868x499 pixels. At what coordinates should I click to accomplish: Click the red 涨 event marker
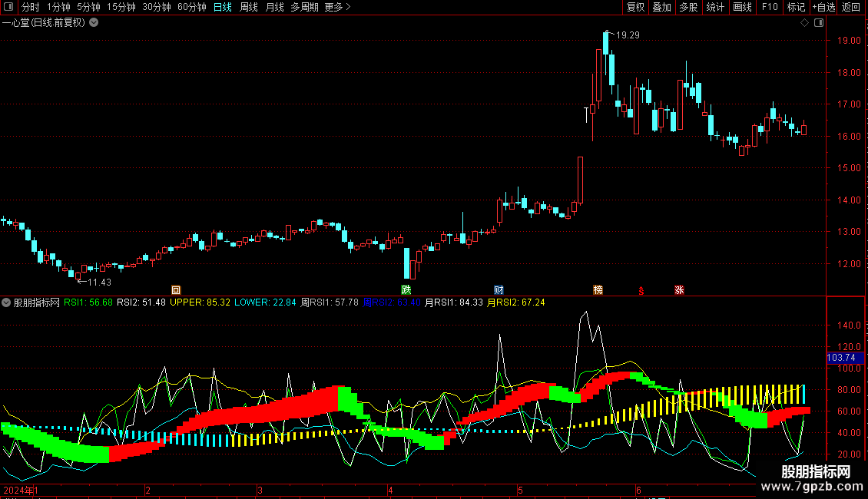point(679,290)
